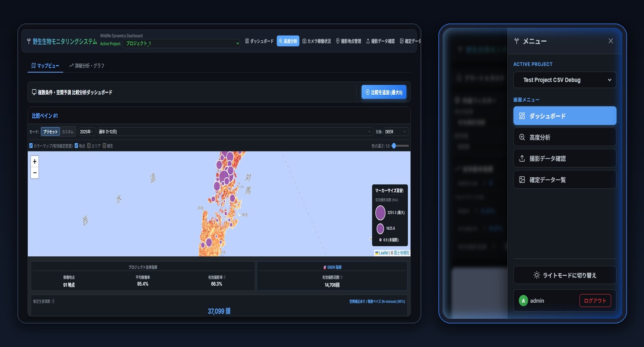Open 撮影地点管理 location management

348,41
